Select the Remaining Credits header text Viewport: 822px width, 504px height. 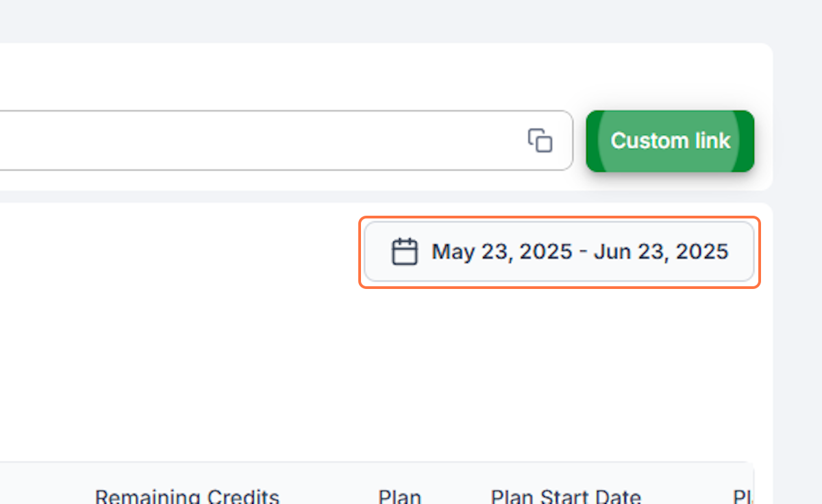[x=187, y=496]
